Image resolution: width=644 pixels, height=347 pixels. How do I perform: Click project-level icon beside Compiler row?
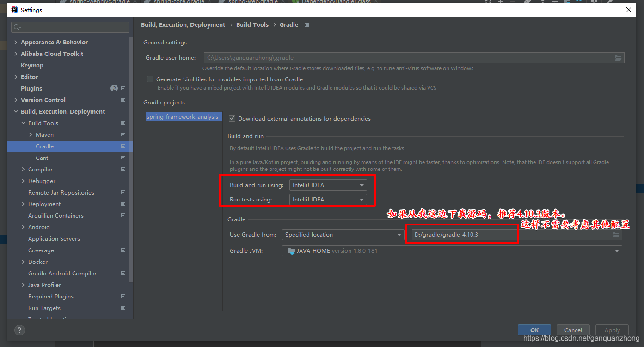(x=123, y=169)
